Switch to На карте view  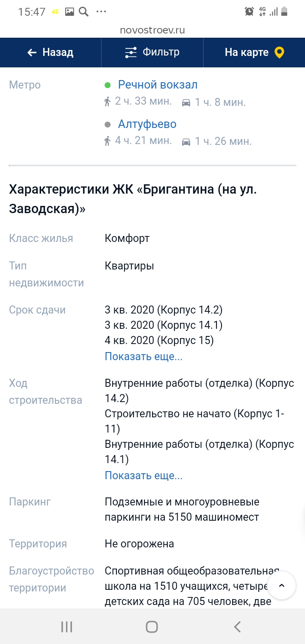[254, 53]
